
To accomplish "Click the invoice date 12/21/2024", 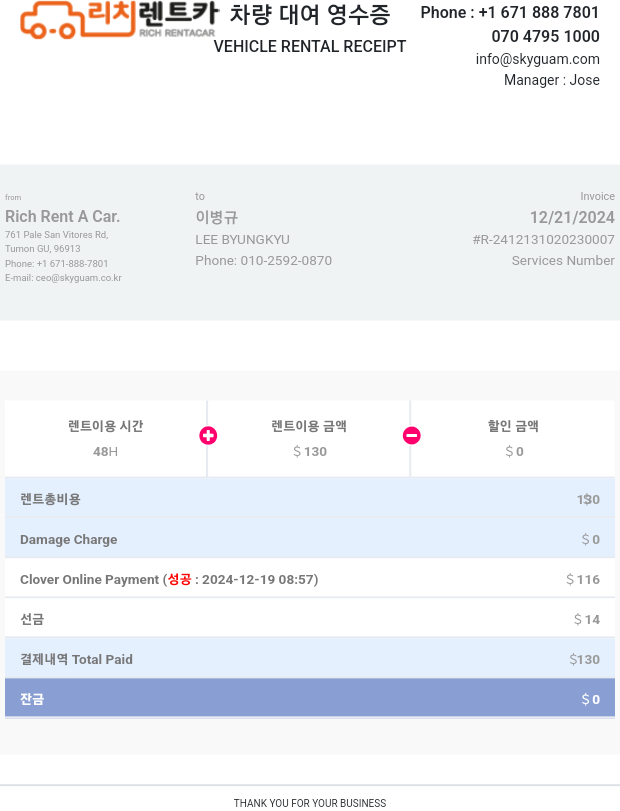I will [x=571, y=218].
